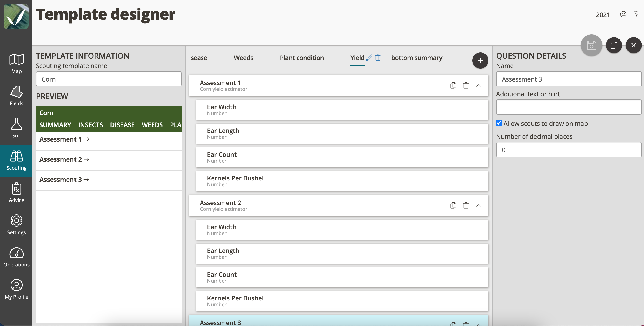644x326 pixels.
Task: Edit the Yield tab name pencil icon
Action: pyautogui.click(x=369, y=58)
